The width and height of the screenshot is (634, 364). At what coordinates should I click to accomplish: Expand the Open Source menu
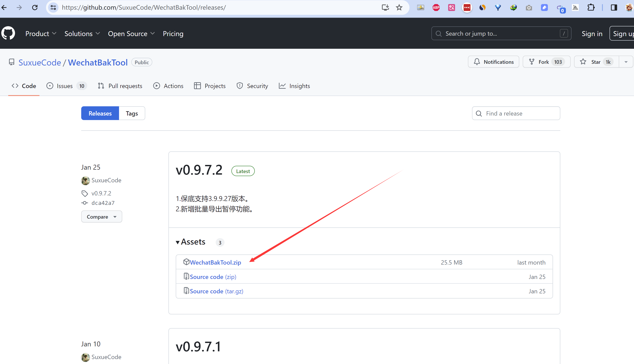pos(131,34)
